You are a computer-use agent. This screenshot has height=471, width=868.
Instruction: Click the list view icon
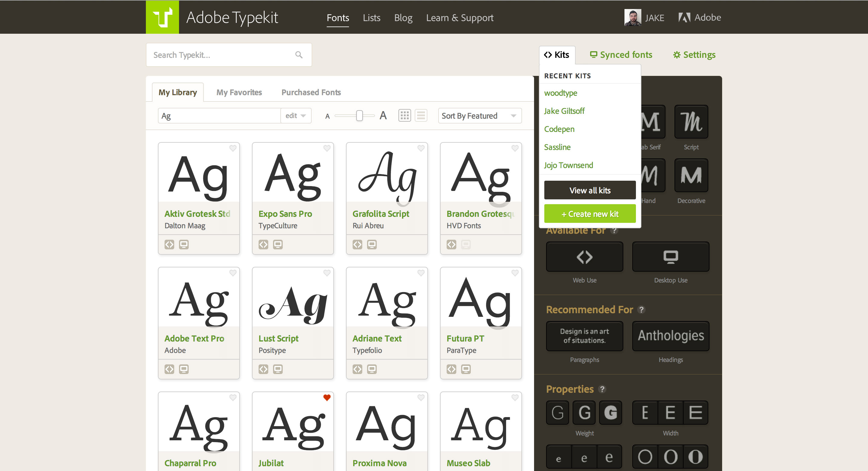(421, 115)
